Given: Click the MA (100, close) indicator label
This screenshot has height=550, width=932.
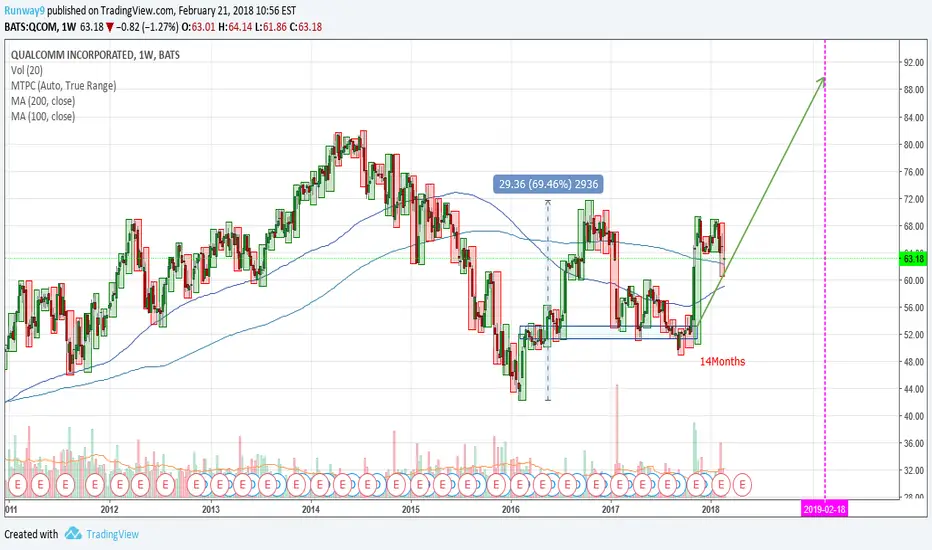Looking at the screenshot, I should [x=43, y=117].
